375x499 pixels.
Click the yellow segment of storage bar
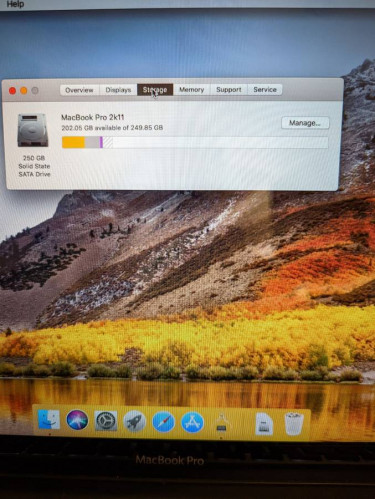coord(73,142)
